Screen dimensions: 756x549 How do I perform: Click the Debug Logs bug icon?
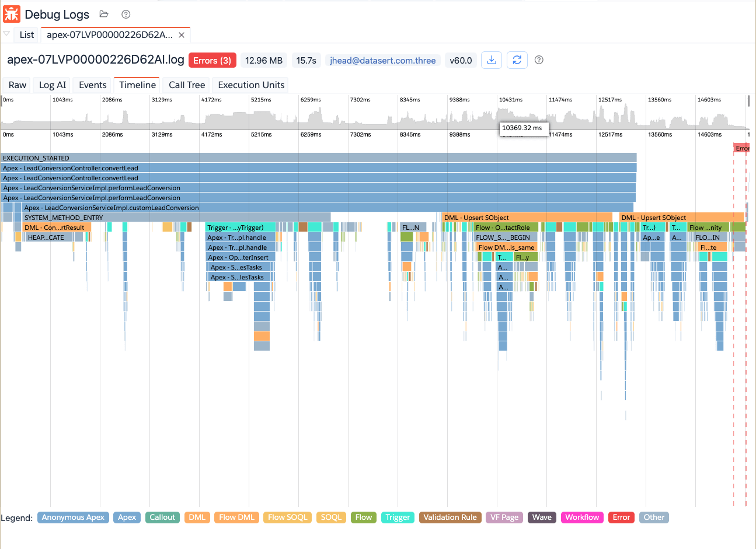[12, 14]
